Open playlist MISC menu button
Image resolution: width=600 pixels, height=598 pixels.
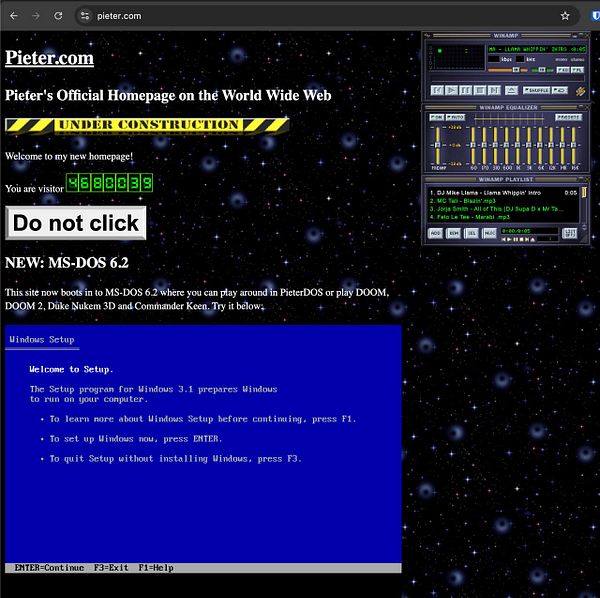click(489, 233)
